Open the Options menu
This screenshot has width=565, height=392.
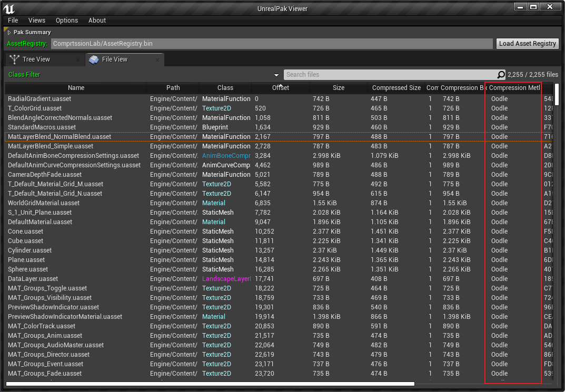pyautogui.click(x=67, y=21)
